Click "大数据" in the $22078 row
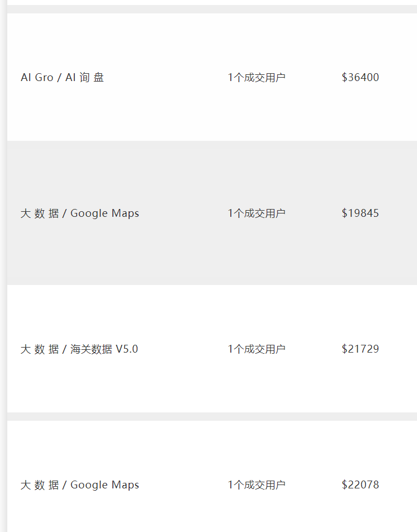 [x=40, y=485]
